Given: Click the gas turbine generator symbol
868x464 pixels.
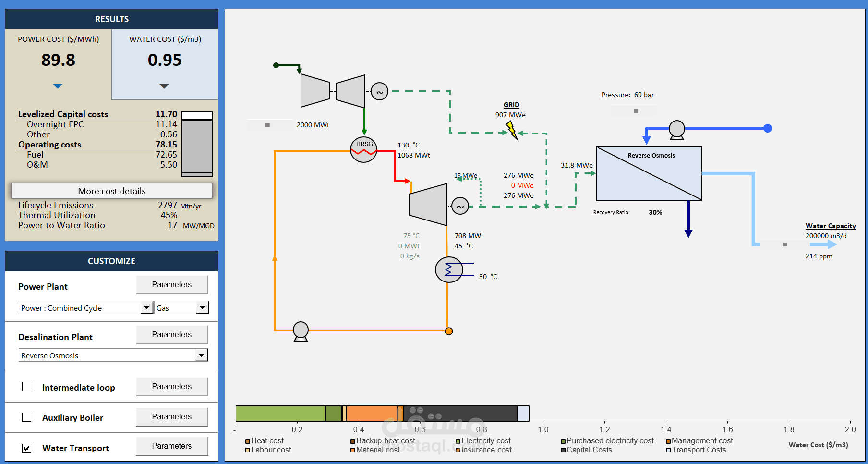Looking at the screenshot, I should 379,91.
